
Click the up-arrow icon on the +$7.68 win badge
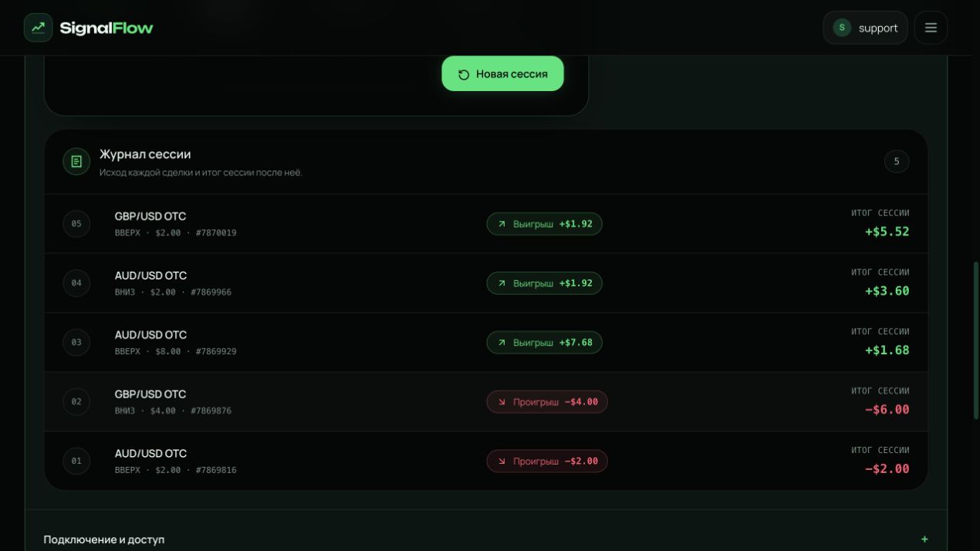pyautogui.click(x=502, y=343)
